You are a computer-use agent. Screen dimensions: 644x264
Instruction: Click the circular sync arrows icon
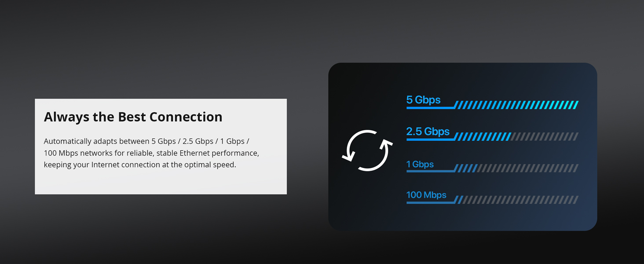tap(367, 150)
